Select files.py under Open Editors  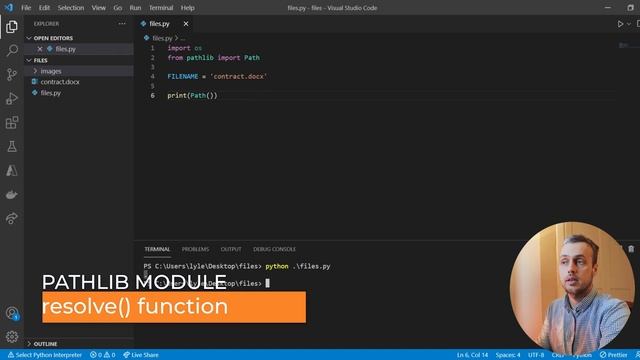click(66, 49)
